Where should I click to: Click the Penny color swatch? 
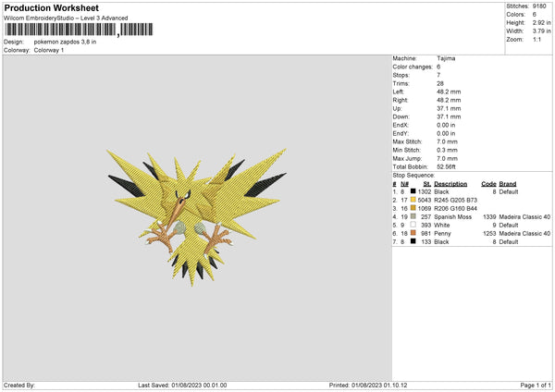pos(413,233)
